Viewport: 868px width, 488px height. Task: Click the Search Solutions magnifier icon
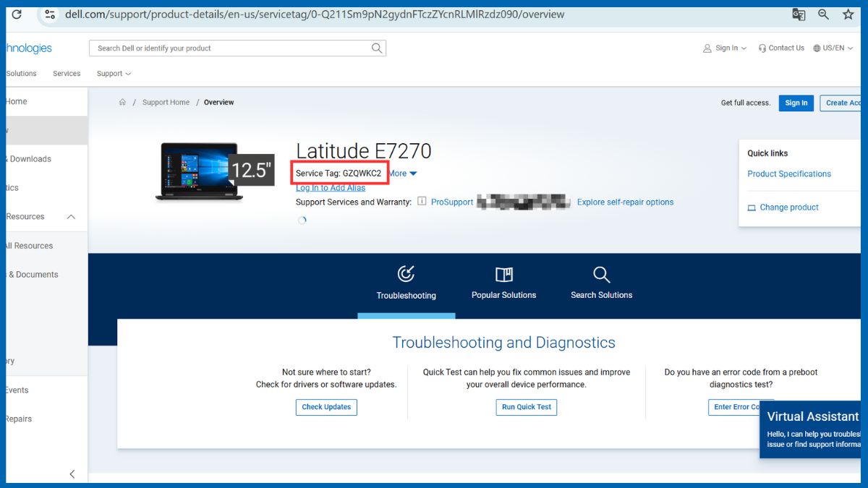point(601,274)
